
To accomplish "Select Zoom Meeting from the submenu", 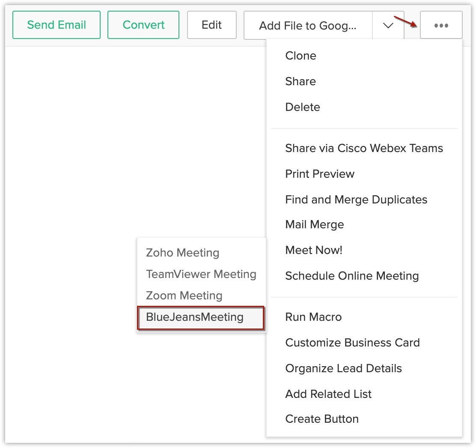I will [x=184, y=296].
